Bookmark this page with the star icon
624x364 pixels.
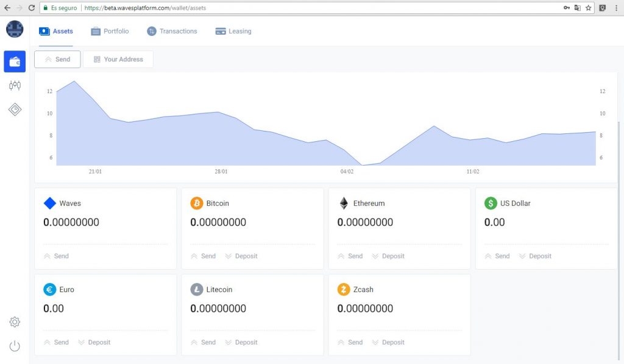click(588, 8)
